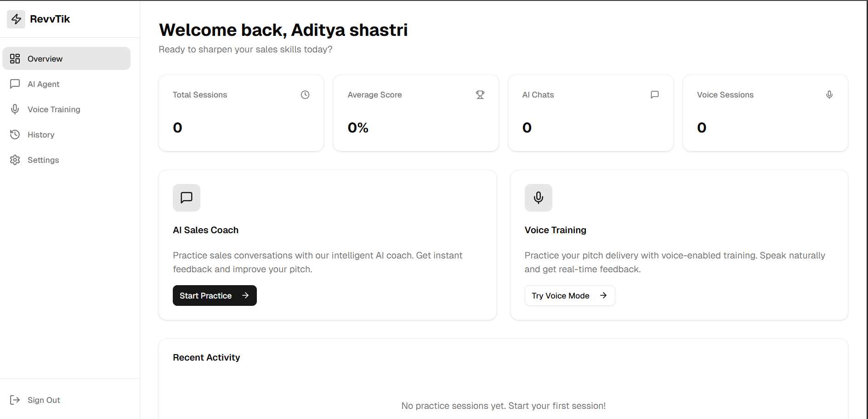Click the trophy icon on Average Score
This screenshot has width=868, height=419.
pyautogui.click(x=480, y=95)
